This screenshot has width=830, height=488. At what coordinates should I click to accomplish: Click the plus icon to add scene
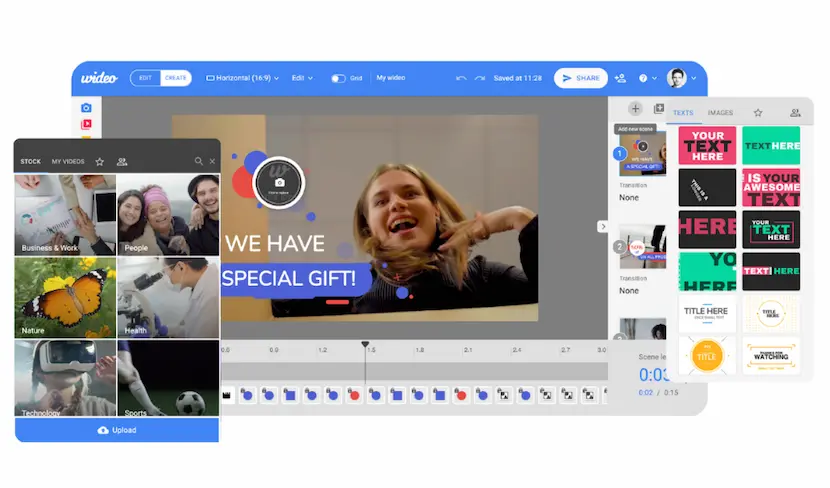click(x=635, y=109)
